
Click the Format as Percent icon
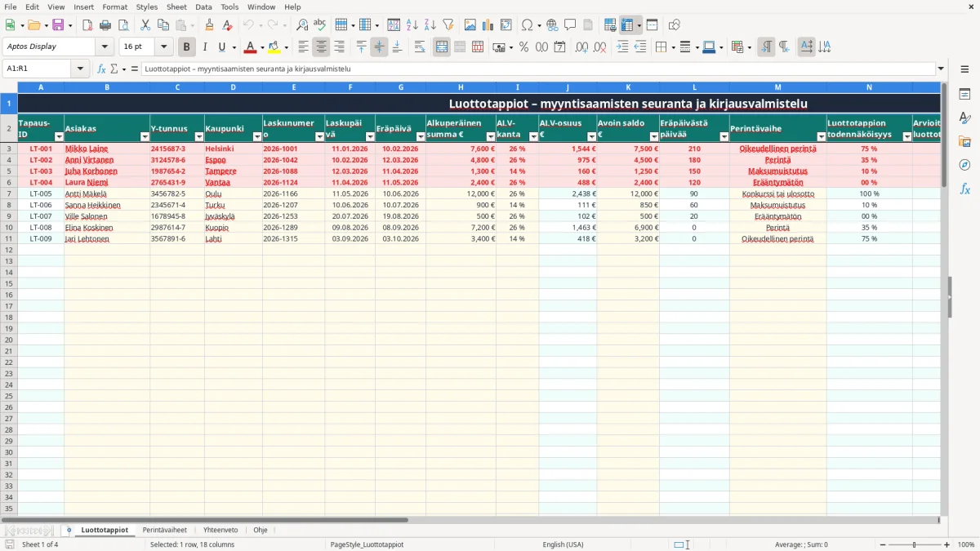click(523, 47)
